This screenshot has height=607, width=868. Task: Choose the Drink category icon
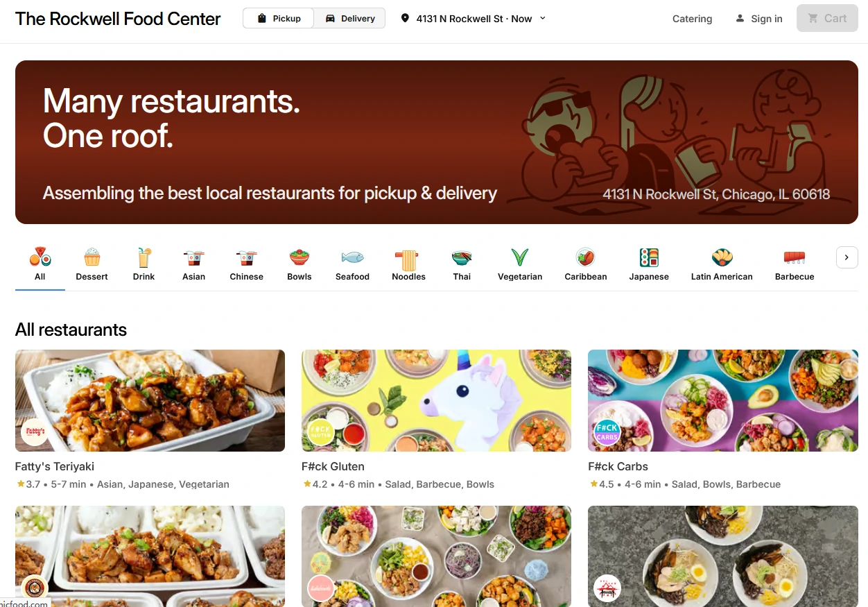tap(144, 258)
